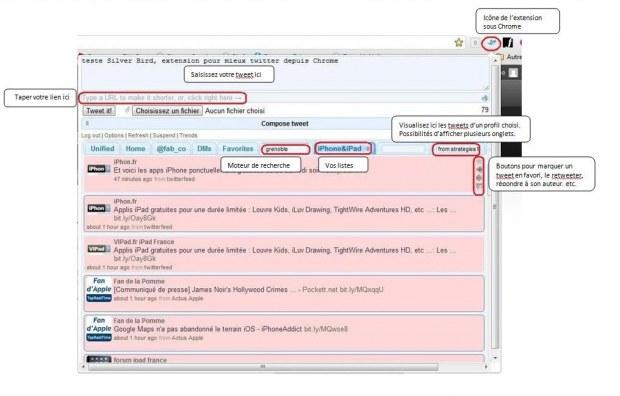Switch to the Unified tab
The height and width of the screenshot is (396, 620).
[102, 149]
